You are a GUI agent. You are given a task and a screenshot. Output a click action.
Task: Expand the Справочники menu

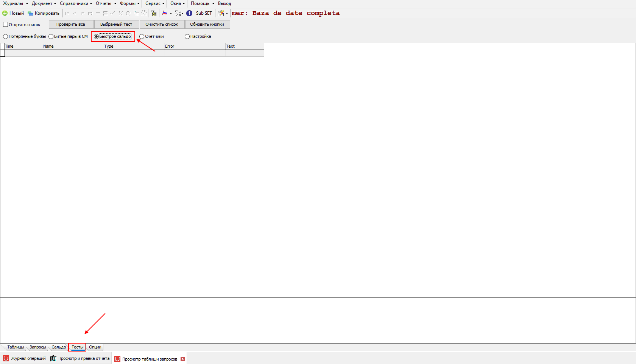(76, 3)
